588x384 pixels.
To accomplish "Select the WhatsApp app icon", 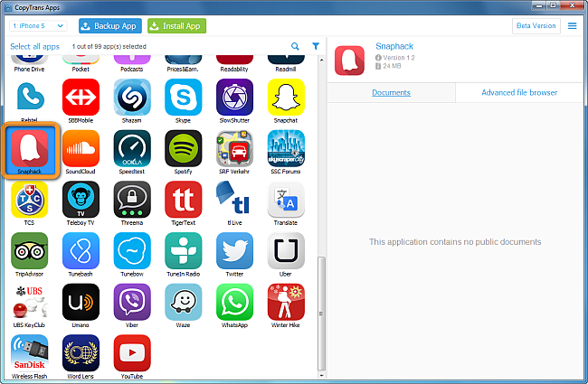I will [234, 302].
